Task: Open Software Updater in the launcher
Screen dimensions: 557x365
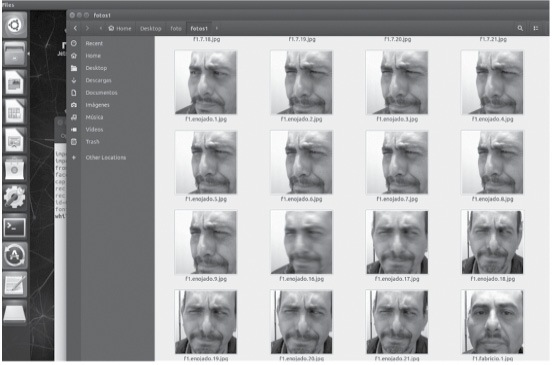Action: [x=15, y=255]
